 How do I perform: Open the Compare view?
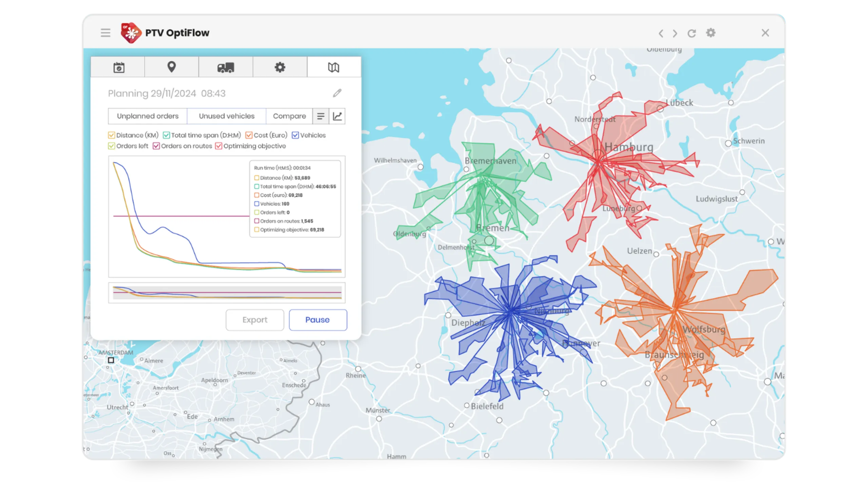point(289,116)
